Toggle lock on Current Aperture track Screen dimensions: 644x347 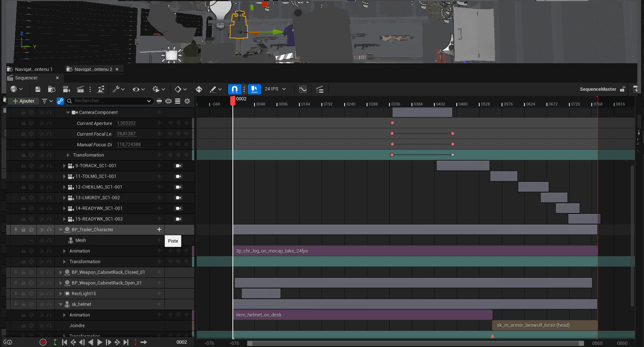(23, 123)
